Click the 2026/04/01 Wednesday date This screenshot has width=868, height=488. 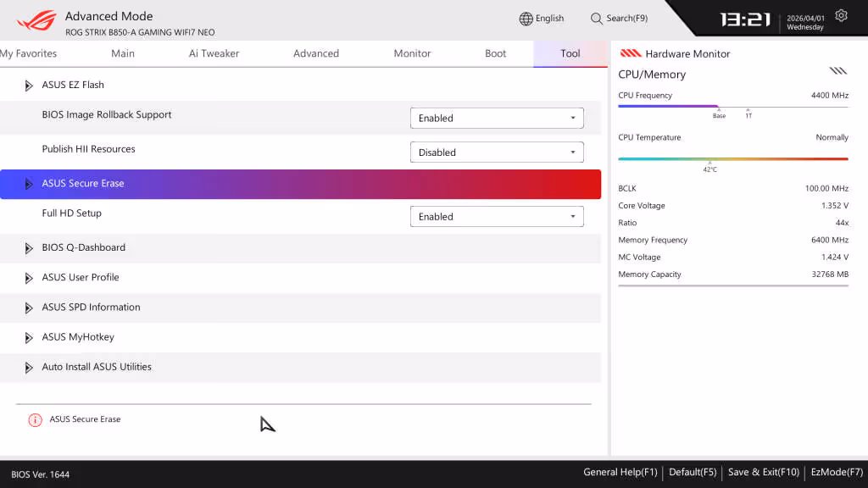[805, 23]
